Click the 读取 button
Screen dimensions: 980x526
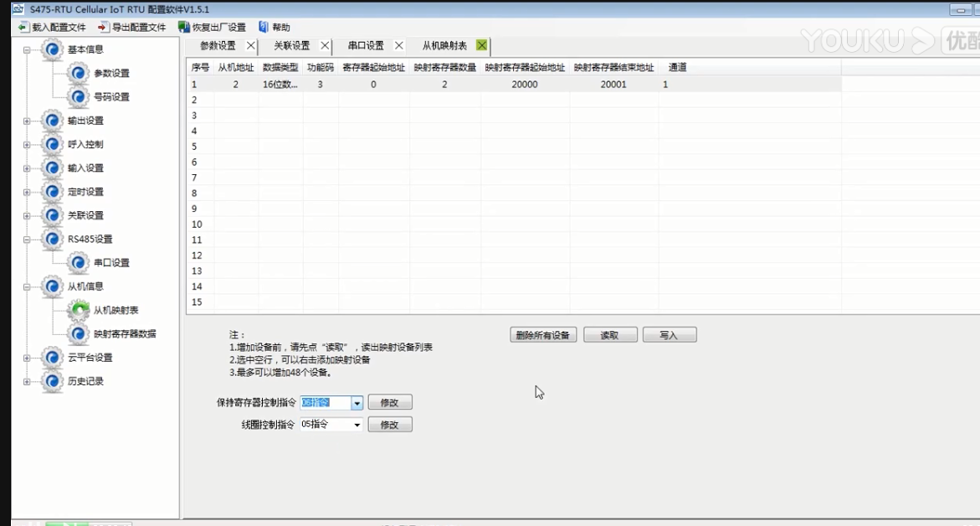(x=610, y=335)
